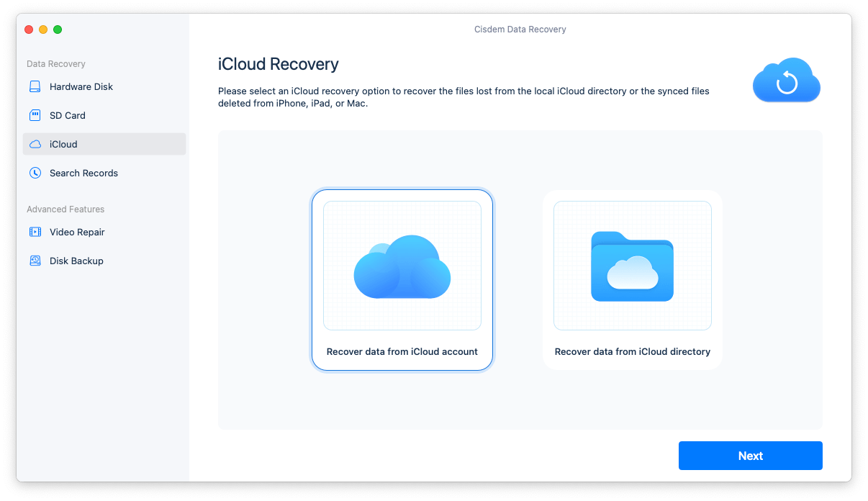Click the blue folder with cloud image
Screen dimensions: 868x501
[632, 266]
